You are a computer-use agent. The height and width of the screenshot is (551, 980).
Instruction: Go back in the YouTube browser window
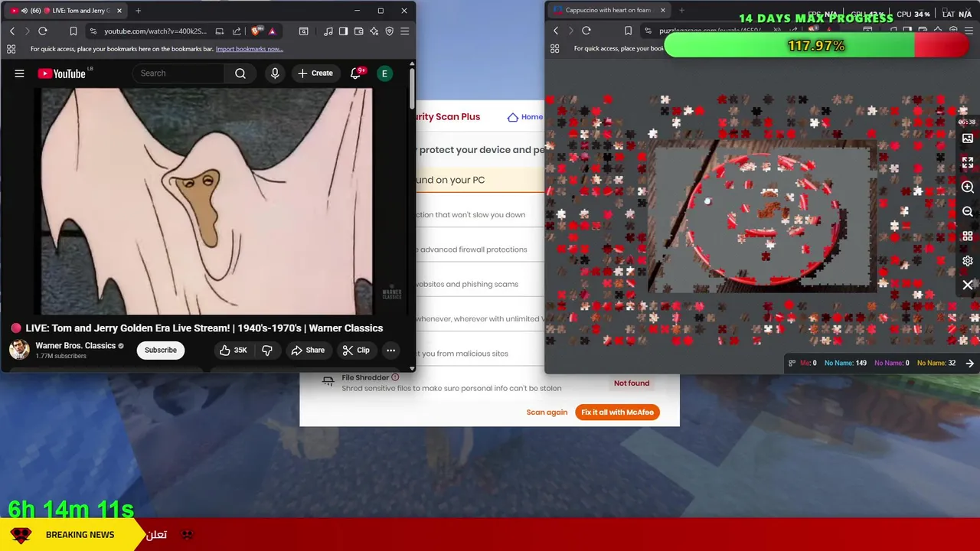point(12,31)
